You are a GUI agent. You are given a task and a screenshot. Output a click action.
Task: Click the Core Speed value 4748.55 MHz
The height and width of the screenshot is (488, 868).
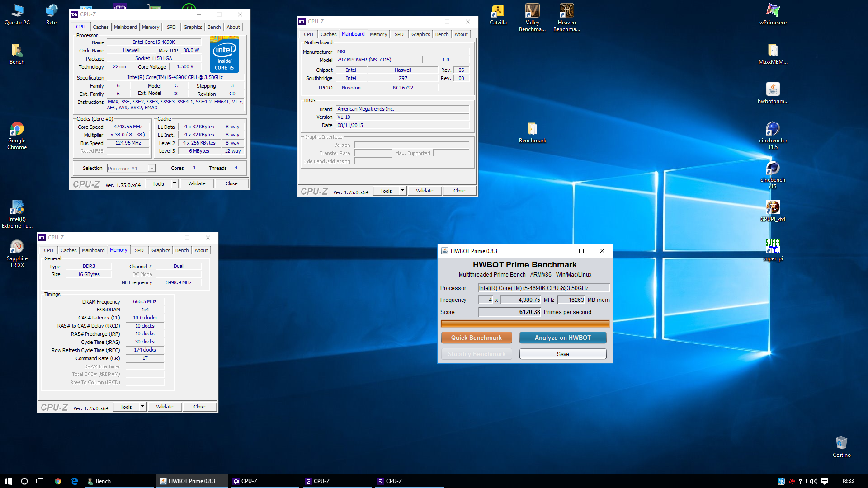click(x=128, y=127)
